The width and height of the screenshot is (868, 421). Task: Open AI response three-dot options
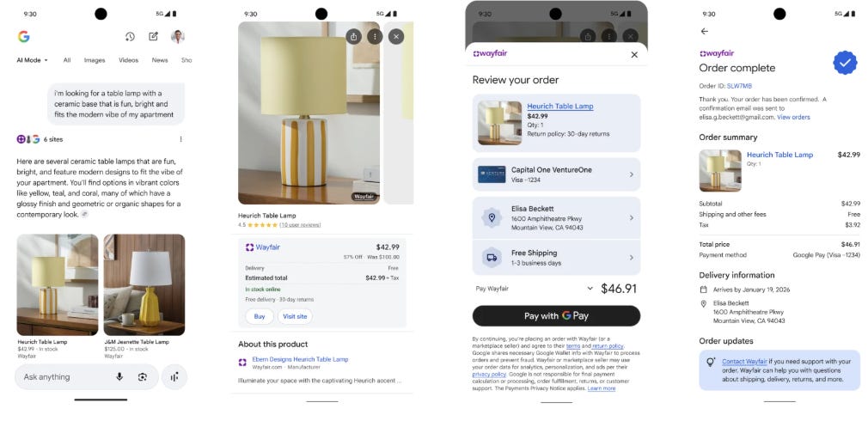point(180,139)
